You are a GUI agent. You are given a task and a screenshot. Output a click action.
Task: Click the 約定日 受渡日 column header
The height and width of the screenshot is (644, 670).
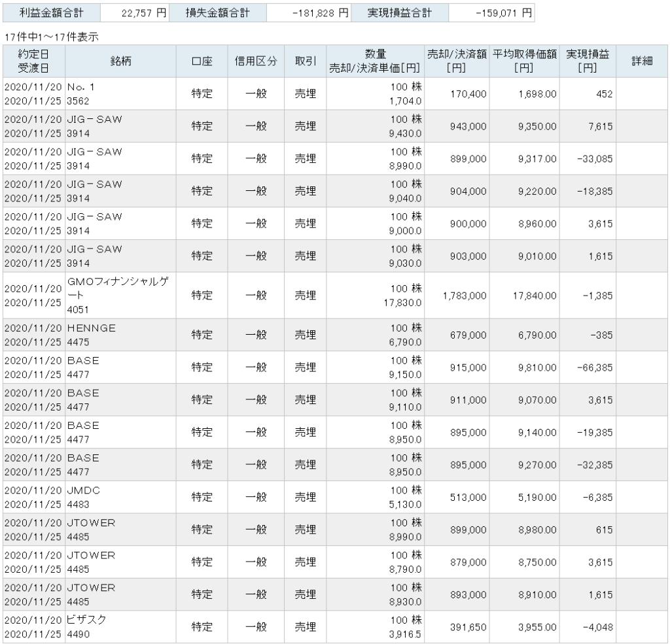point(34,61)
